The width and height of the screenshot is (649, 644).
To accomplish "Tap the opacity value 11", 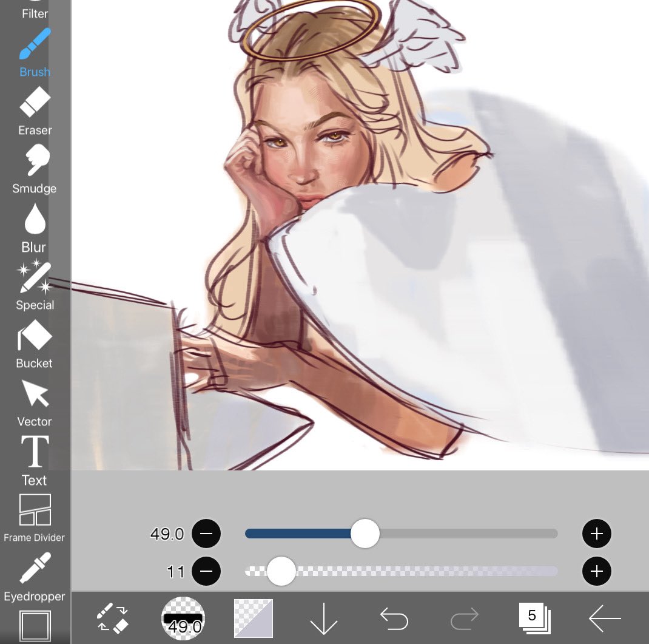I will (x=175, y=572).
